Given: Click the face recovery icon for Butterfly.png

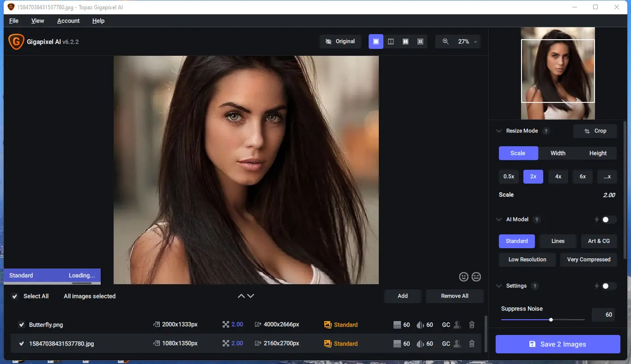Looking at the screenshot, I should click(457, 325).
